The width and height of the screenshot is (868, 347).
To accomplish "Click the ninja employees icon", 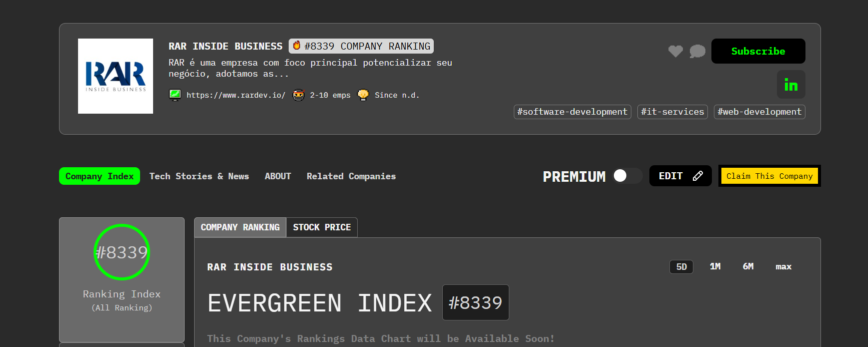I will pyautogui.click(x=298, y=95).
